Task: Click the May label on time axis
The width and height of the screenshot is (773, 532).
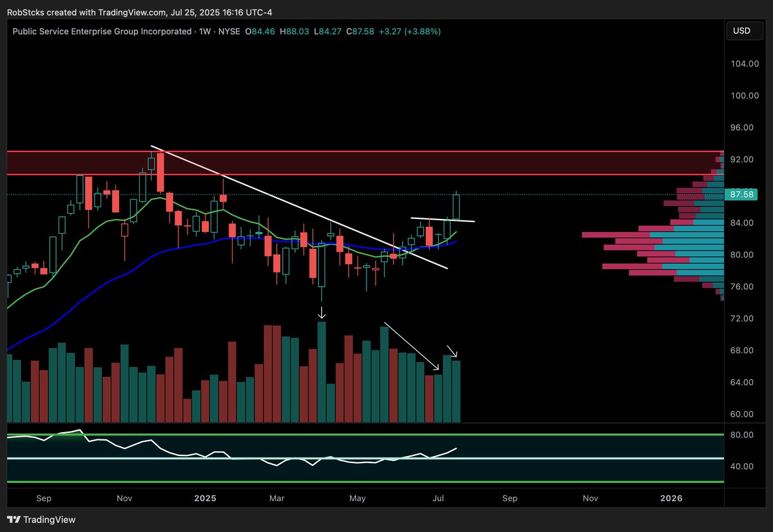Action: (358, 499)
